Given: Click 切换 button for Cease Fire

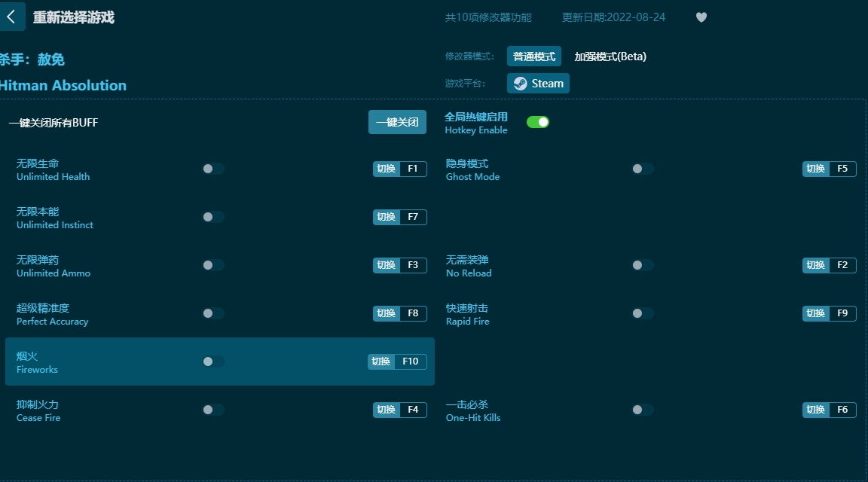Looking at the screenshot, I should [387, 410].
